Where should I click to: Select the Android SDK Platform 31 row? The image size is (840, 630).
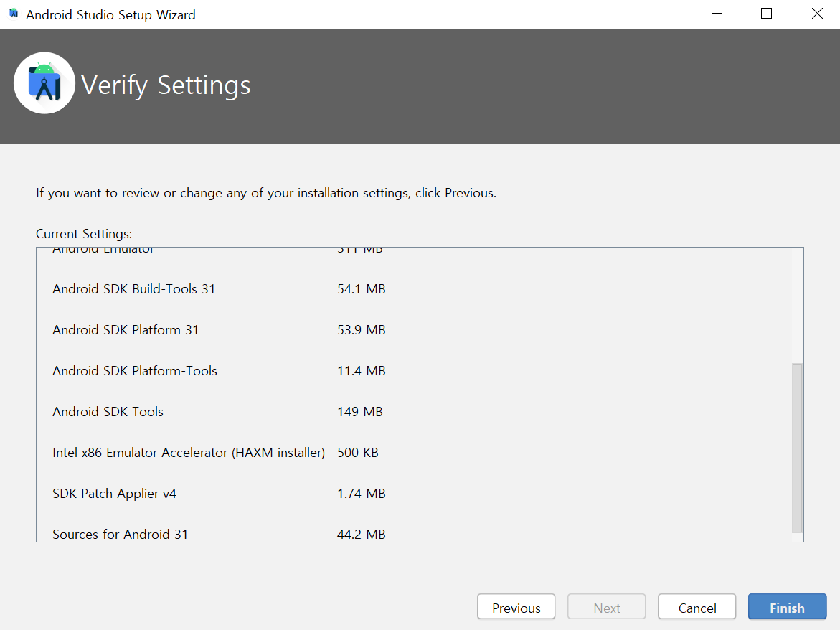[219, 330]
